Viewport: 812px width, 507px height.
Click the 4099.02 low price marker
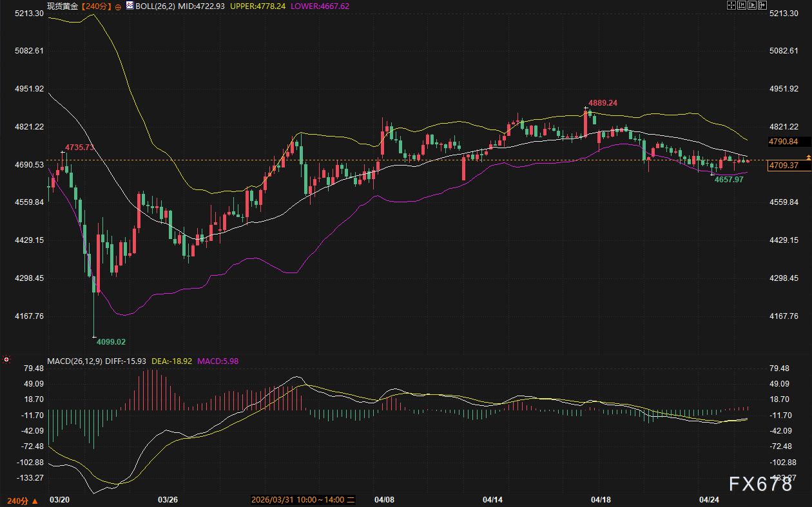pyautogui.click(x=111, y=341)
